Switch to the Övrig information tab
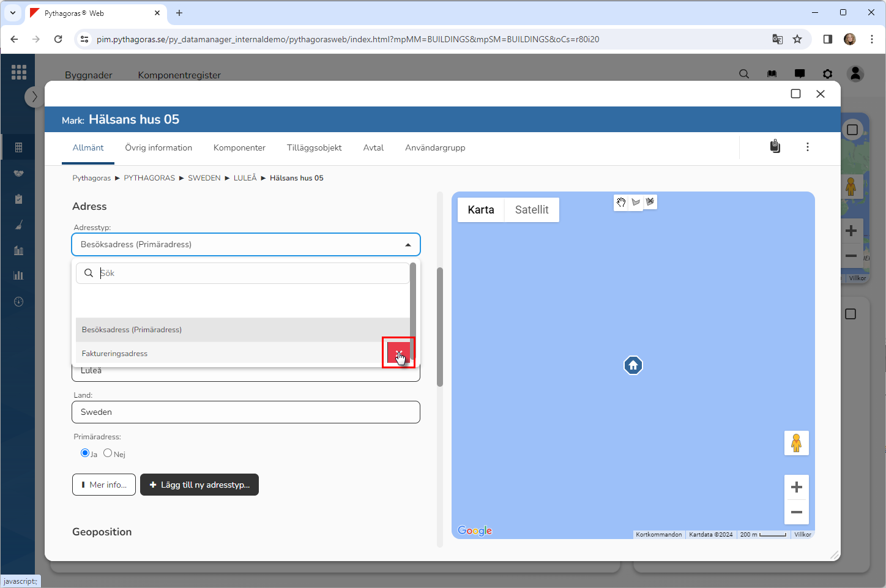This screenshot has width=886, height=588. coord(158,148)
